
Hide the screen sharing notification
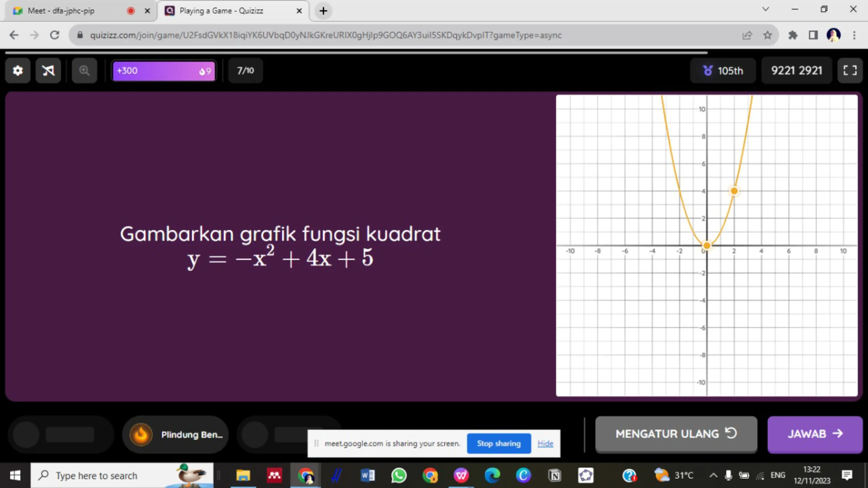coord(545,444)
